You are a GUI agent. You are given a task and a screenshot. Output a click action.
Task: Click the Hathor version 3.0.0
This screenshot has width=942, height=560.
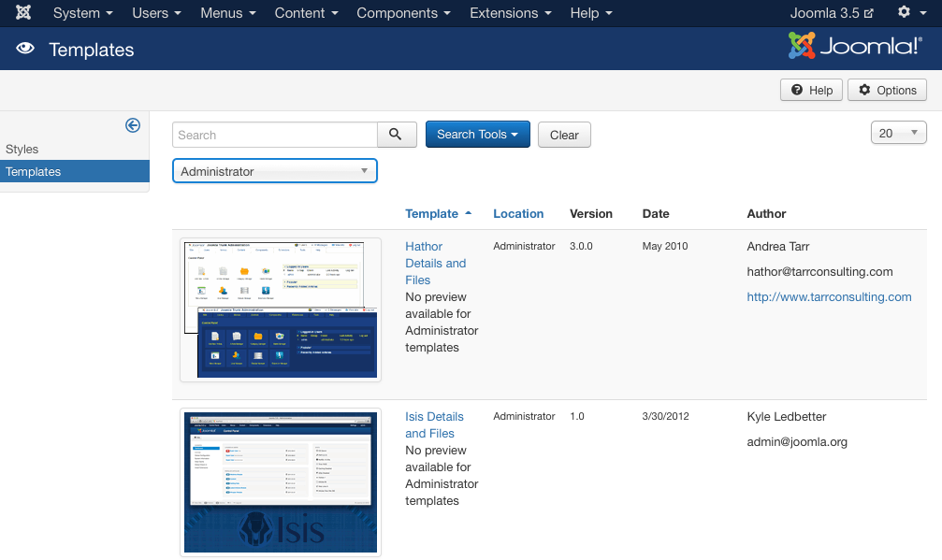click(x=581, y=246)
